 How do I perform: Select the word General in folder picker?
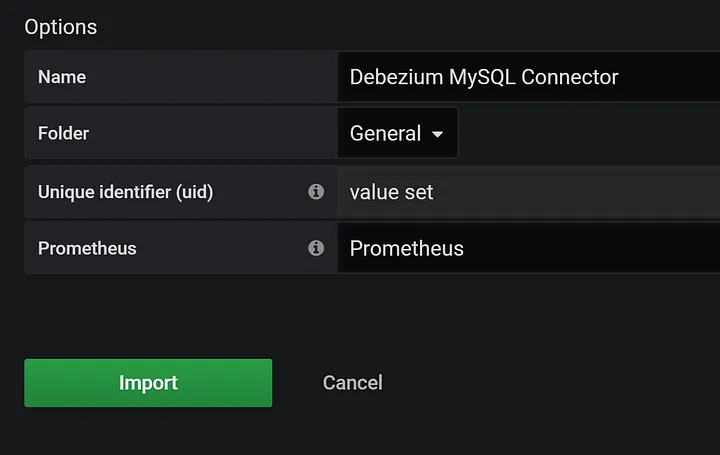pyautogui.click(x=385, y=134)
